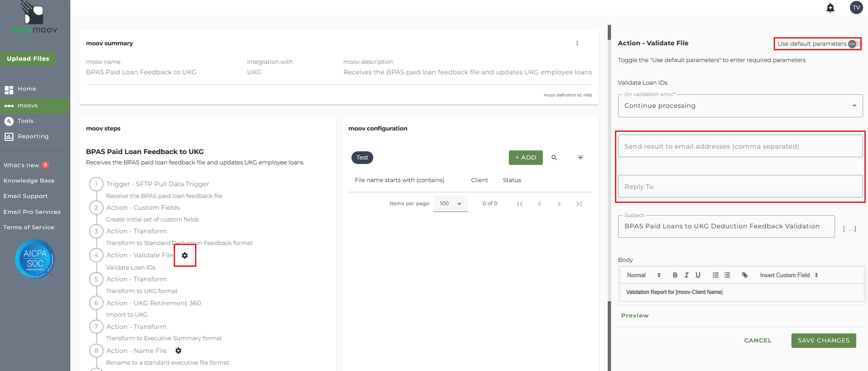Go to last page of configurations

tap(579, 204)
